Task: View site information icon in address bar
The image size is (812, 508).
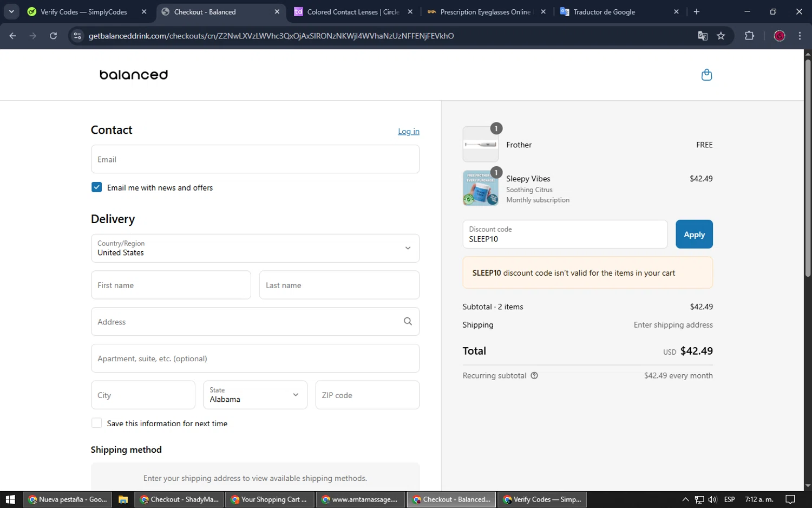Action: point(77,36)
